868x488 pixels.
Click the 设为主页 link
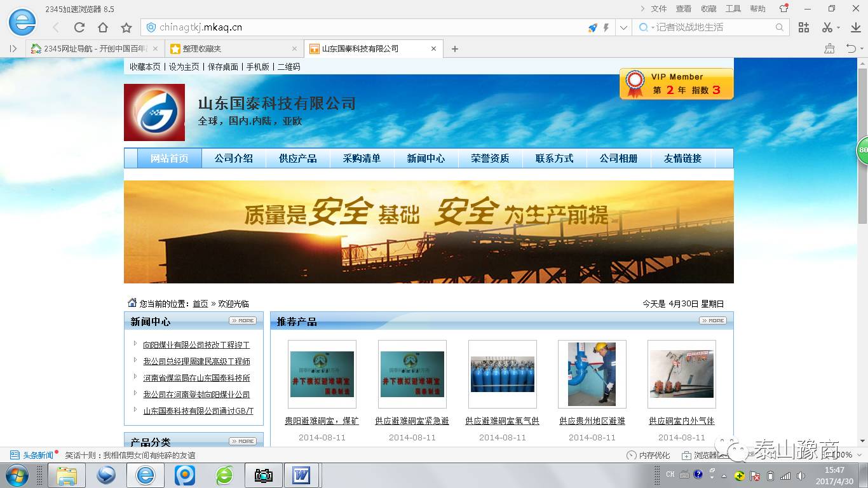pyautogui.click(x=184, y=67)
